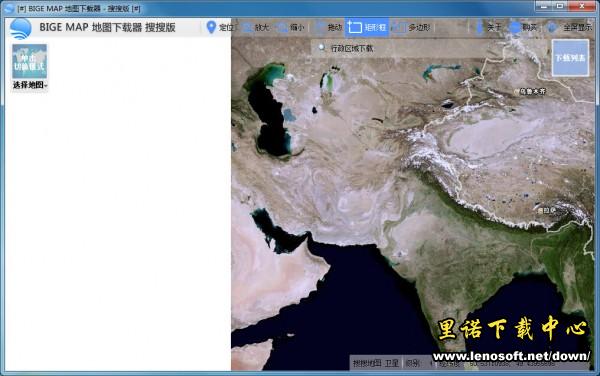Viewport: 600px width, 376px height.
Task: Click the 乌鲁木齐 city label
Action: tap(532, 91)
